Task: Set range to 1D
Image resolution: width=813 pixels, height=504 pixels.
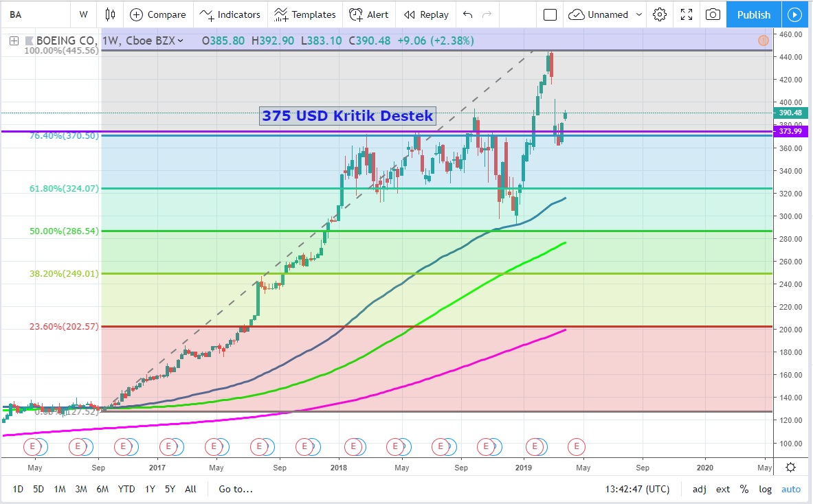Action: 18,489
